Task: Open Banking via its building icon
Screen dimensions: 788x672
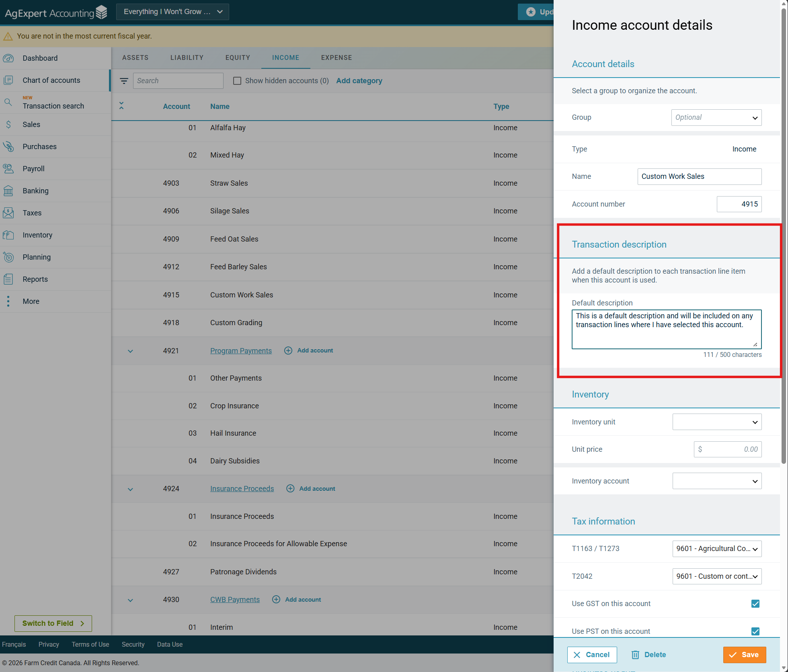Action: click(x=8, y=191)
